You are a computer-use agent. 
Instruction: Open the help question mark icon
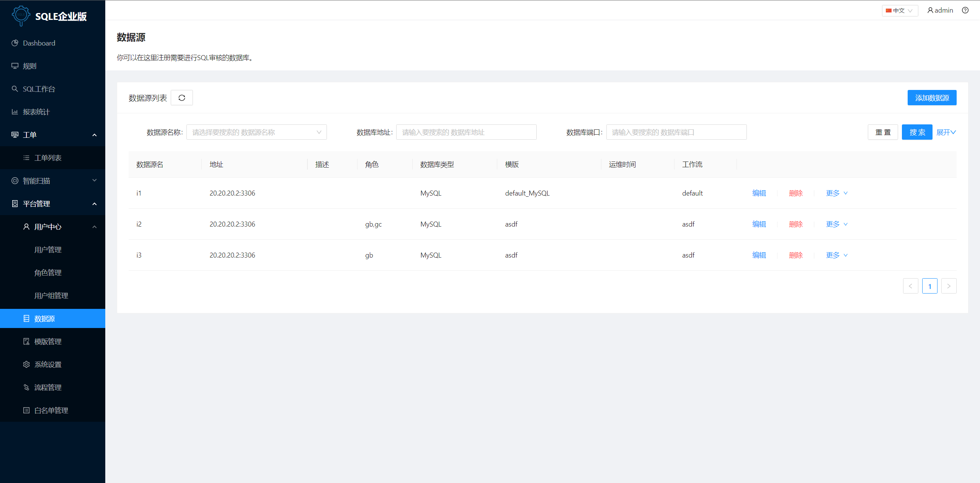[965, 10]
